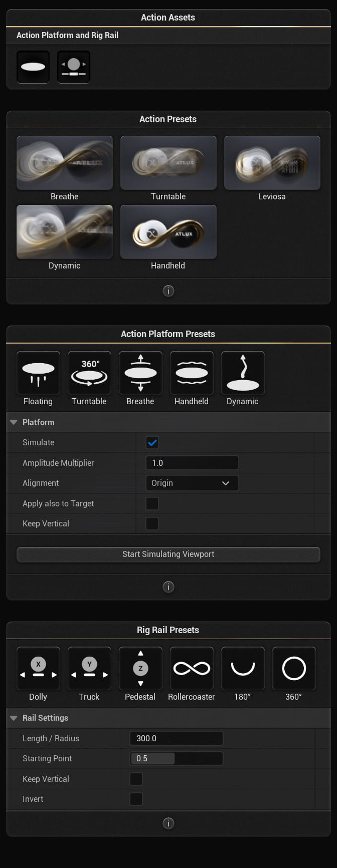Select the Pedestal rail preset icon
The image size is (337, 868).
140,669
